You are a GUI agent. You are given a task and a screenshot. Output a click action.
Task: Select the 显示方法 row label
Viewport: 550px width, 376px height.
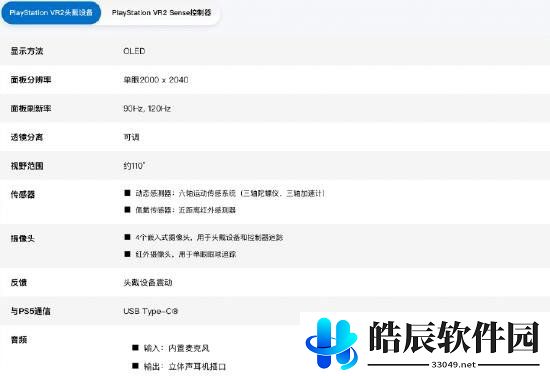click(27, 51)
